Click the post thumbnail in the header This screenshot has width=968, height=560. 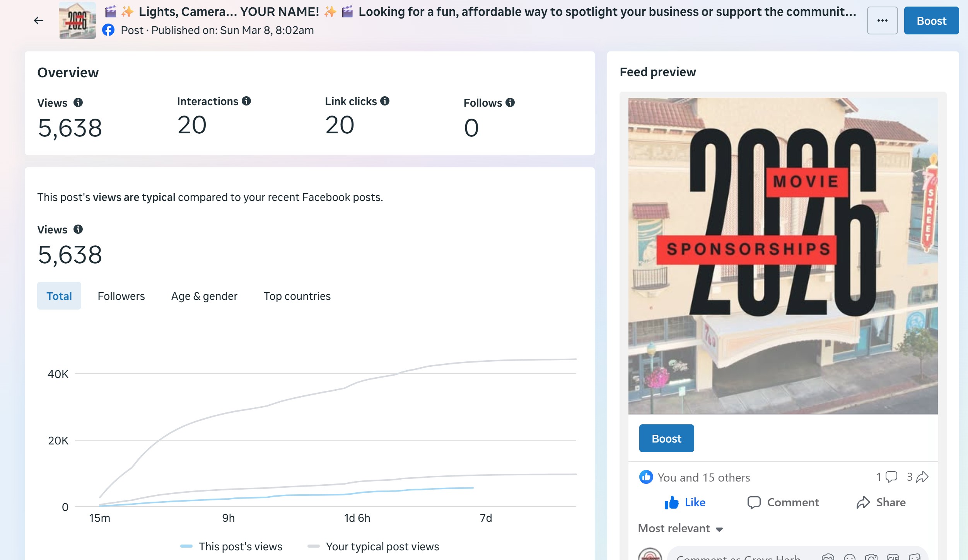77,20
